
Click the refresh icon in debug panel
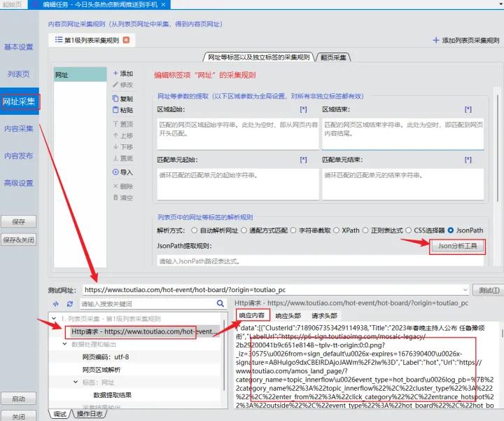[x=70, y=303]
